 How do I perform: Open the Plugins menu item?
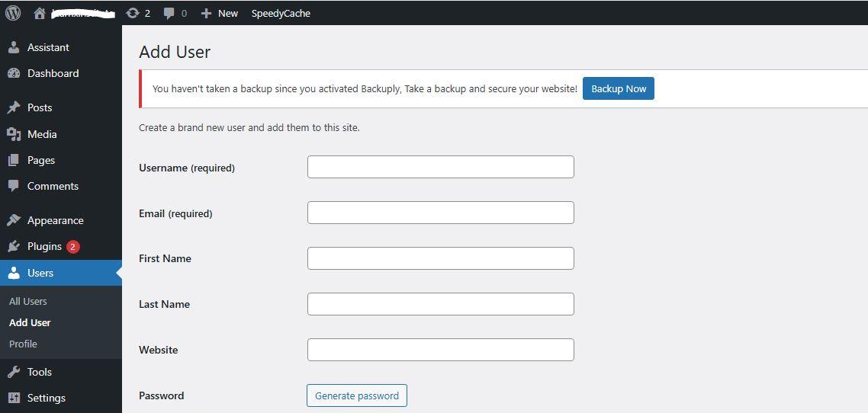pyautogui.click(x=44, y=246)
